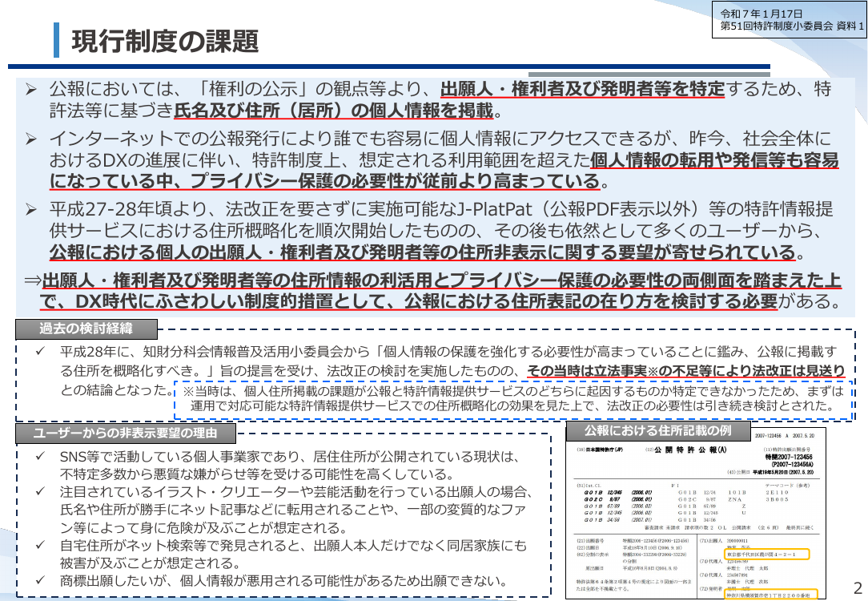
Task: Click underlined text 氏名及び住所（居所）の個人情報を掲載
Action: click(333, 111)
